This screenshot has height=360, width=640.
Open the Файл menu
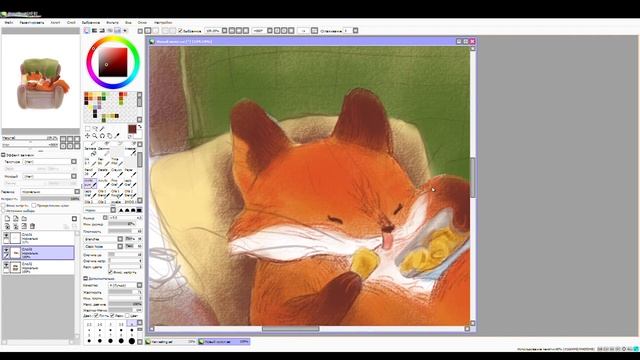click(x=9, y=22)
